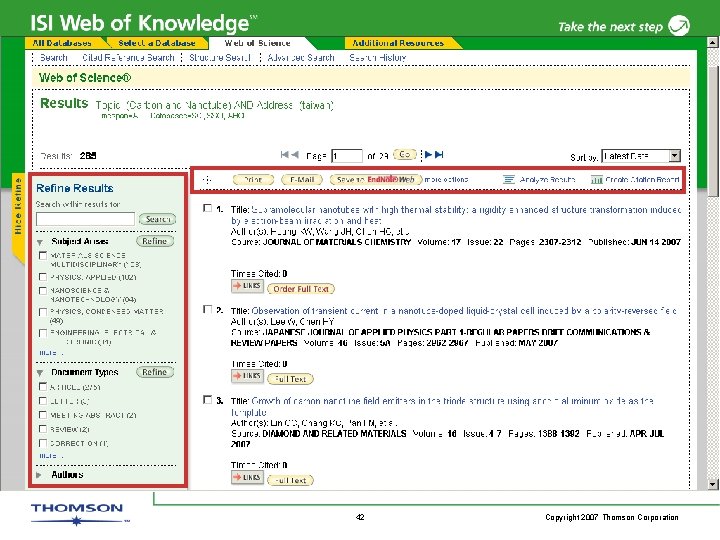
Task: Click the Go page button
Action: [405, 154]
